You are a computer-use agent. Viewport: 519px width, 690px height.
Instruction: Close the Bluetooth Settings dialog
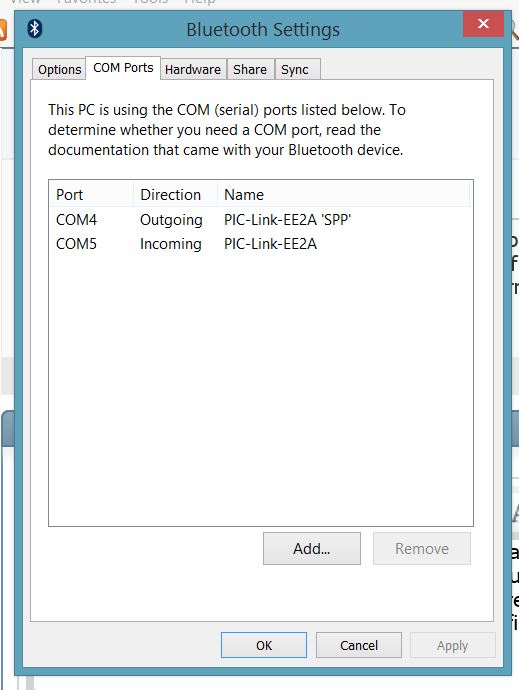(483, 24)
